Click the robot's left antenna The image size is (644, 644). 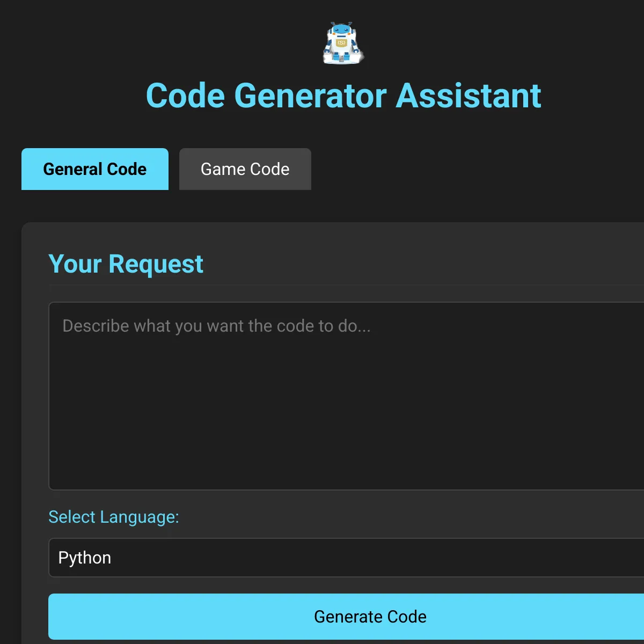(333, 23)
